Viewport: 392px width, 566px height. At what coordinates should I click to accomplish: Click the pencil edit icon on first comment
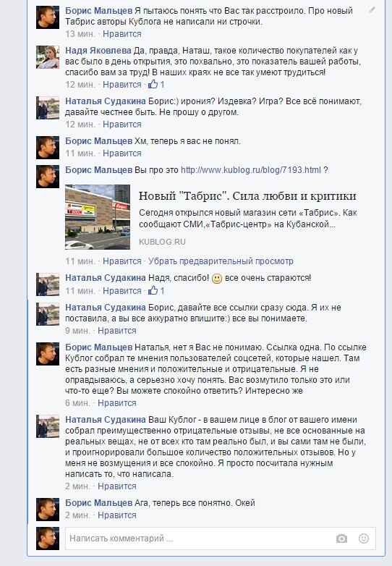[372, 10]
